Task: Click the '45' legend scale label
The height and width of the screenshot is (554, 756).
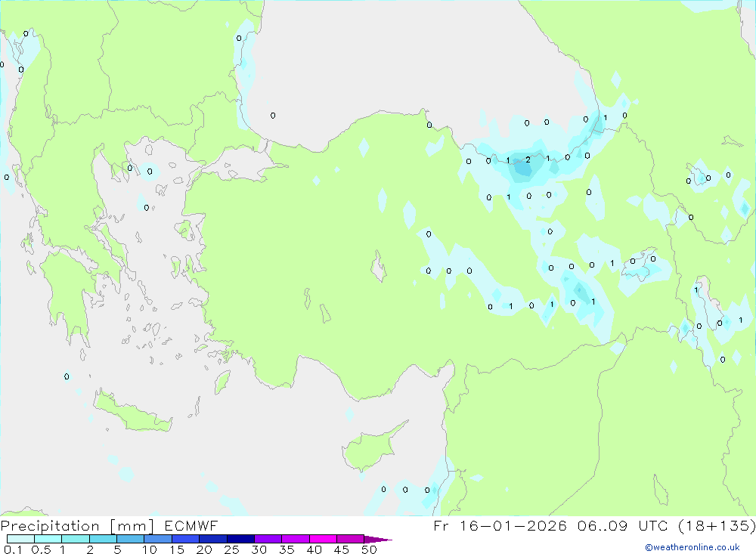Action: [x=342, y=549]
